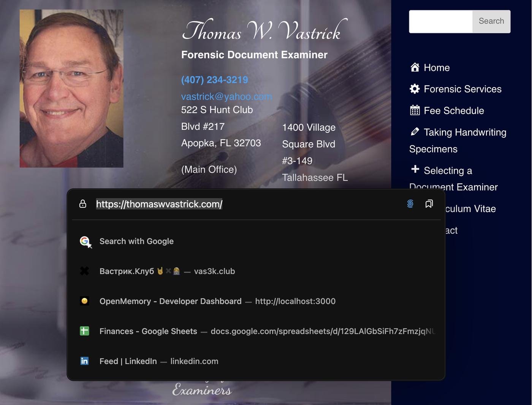Click inside the site search input field
This screenshot has width=532, height=405.
pos(440,21)
